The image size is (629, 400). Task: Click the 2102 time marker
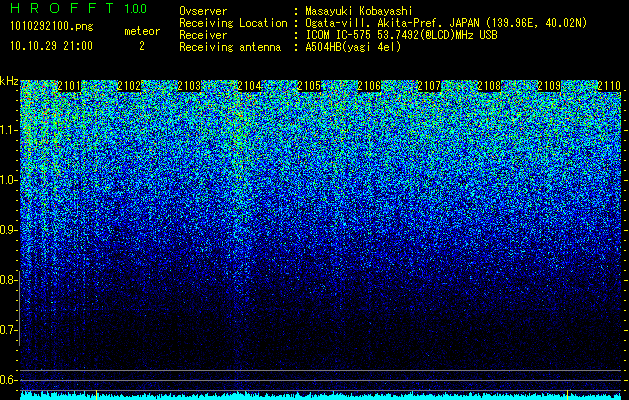pos(129,86)
